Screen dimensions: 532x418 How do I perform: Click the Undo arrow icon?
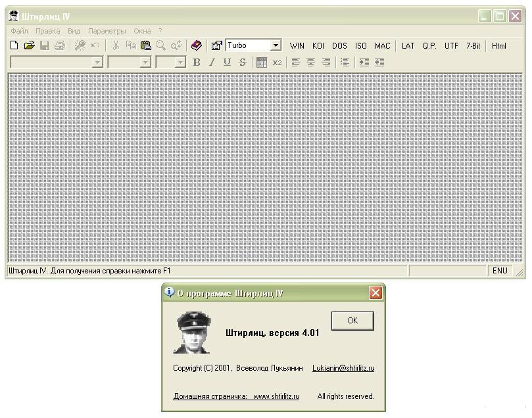coord(95,45)
